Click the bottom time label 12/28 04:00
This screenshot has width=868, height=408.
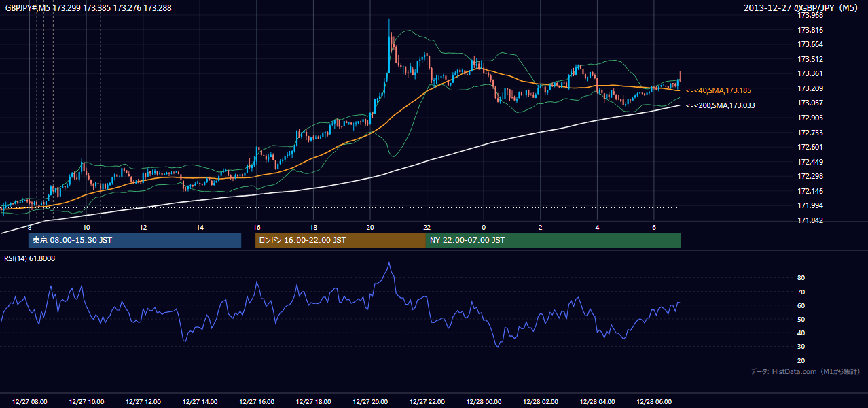click(x=597, y=402)
